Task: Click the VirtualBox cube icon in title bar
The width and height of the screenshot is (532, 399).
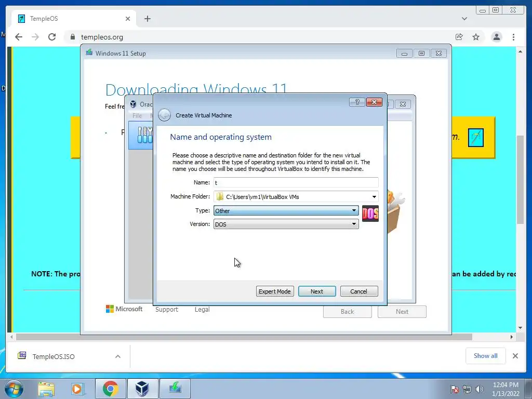Action: 134,104
